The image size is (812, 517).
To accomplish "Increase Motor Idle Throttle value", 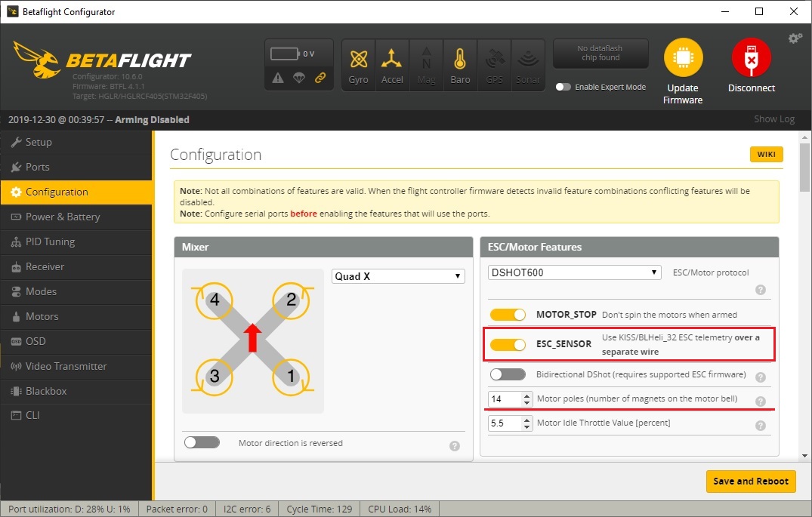I will (527, 420).
